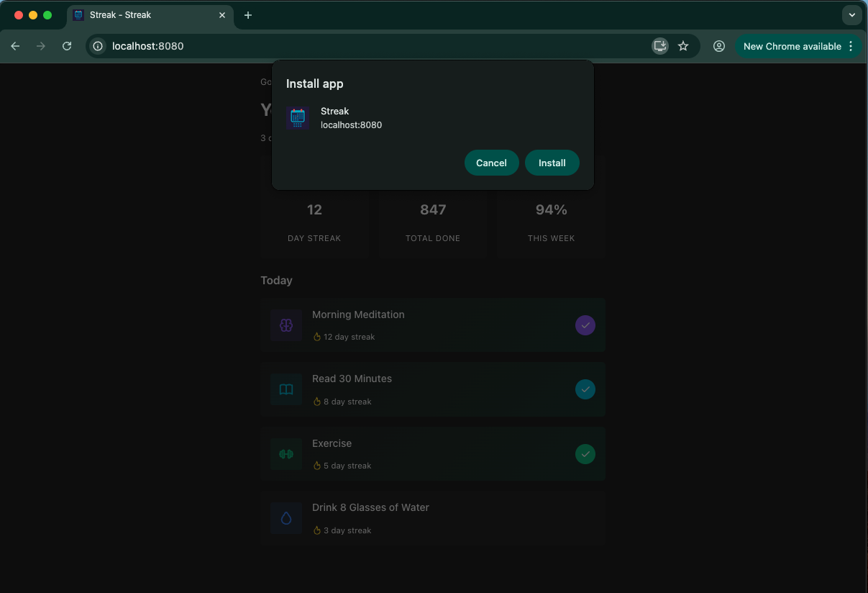
Task: Select the Streak browser tab
Action: pos(144,14)
